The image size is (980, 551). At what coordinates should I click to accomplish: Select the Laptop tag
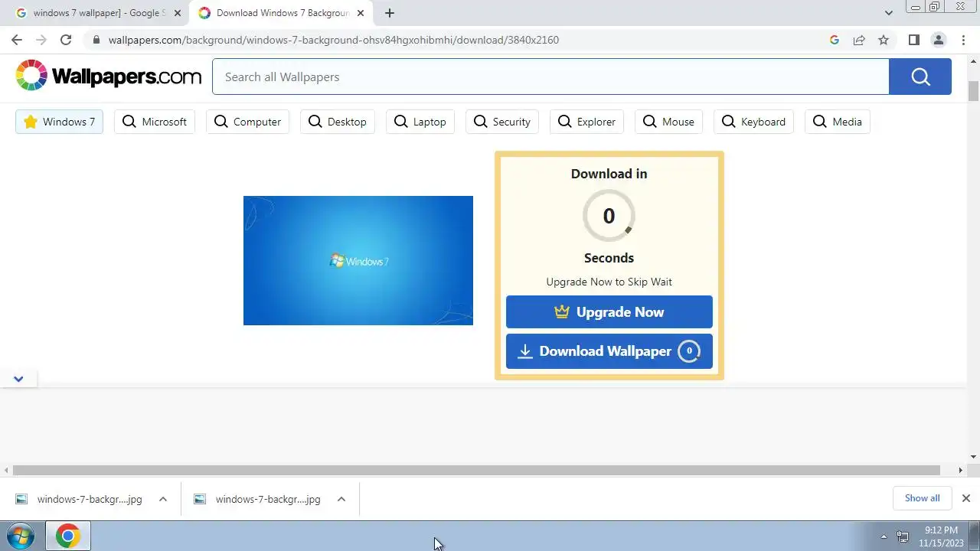click(x=420, y=122)
